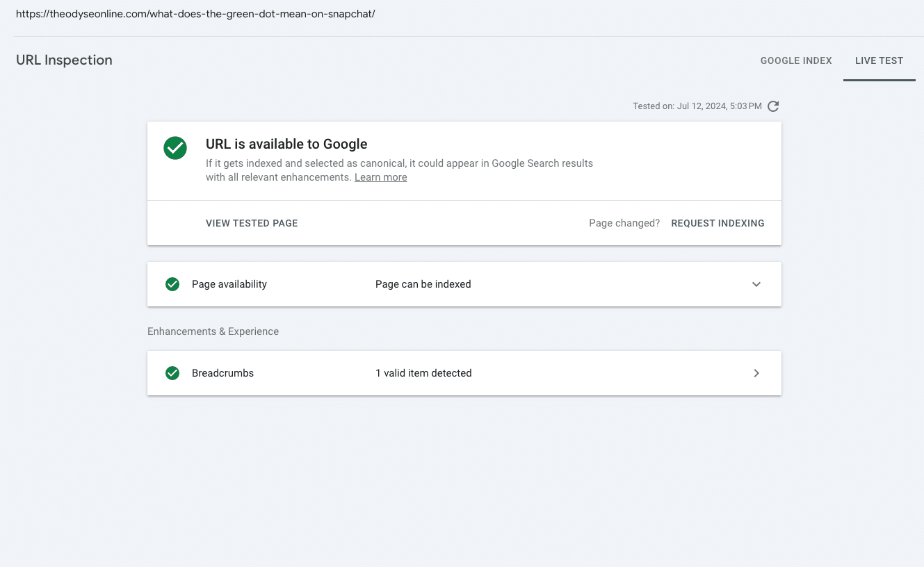Click the large green checkmark status icon

(x=175, y=148)
